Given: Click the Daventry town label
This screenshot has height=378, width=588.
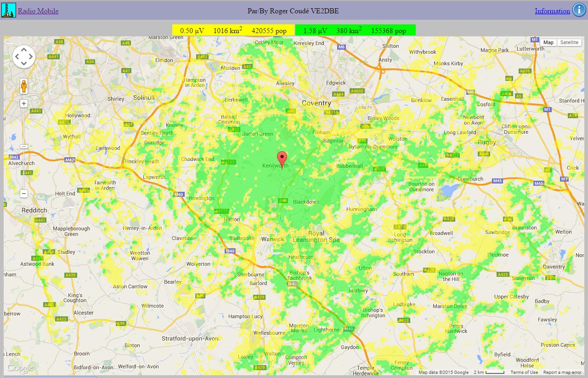Looking at the screenshot, I should coord(554,267).
